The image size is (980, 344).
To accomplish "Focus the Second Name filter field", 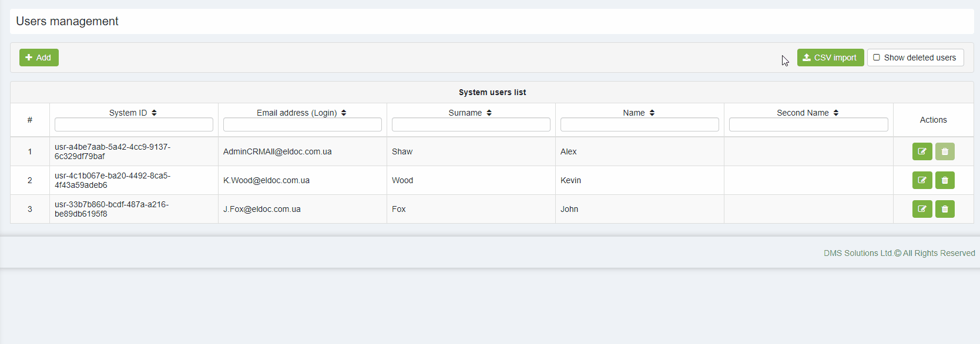I will [x=808, y=124].
